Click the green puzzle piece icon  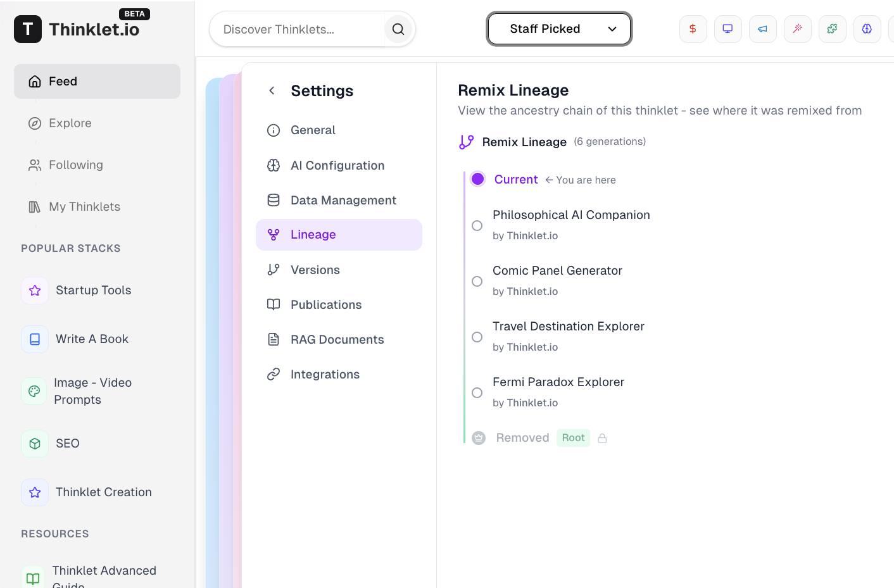[832, 28]
